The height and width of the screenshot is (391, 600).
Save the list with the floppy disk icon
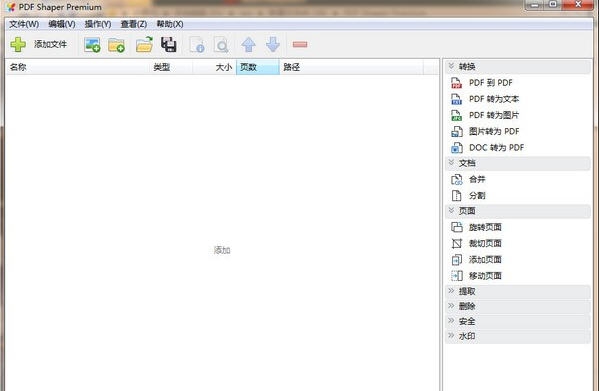tap(168, 44)
